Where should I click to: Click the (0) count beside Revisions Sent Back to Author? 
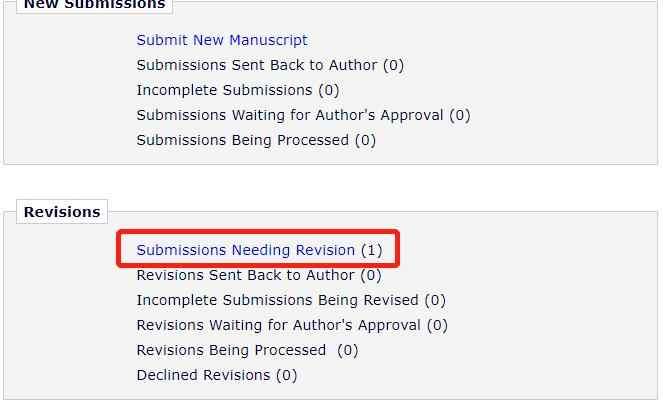tap(371, 275)
